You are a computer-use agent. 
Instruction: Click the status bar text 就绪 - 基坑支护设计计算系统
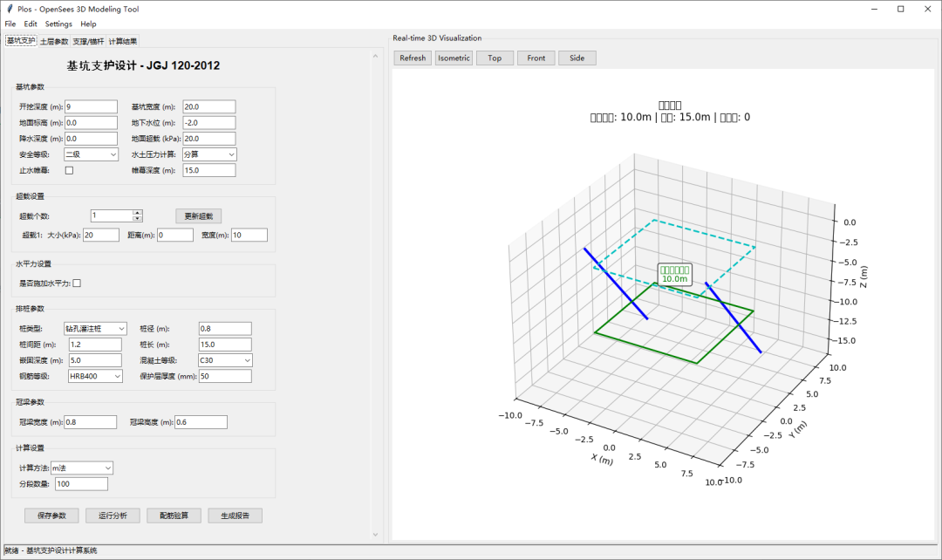click(x=51, y=550)
